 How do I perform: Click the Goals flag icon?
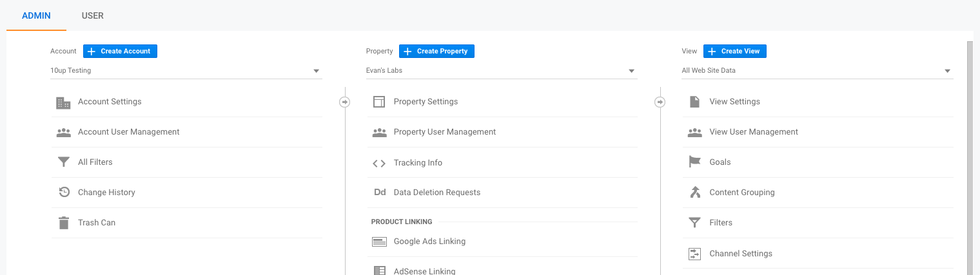tap(694, 162)
